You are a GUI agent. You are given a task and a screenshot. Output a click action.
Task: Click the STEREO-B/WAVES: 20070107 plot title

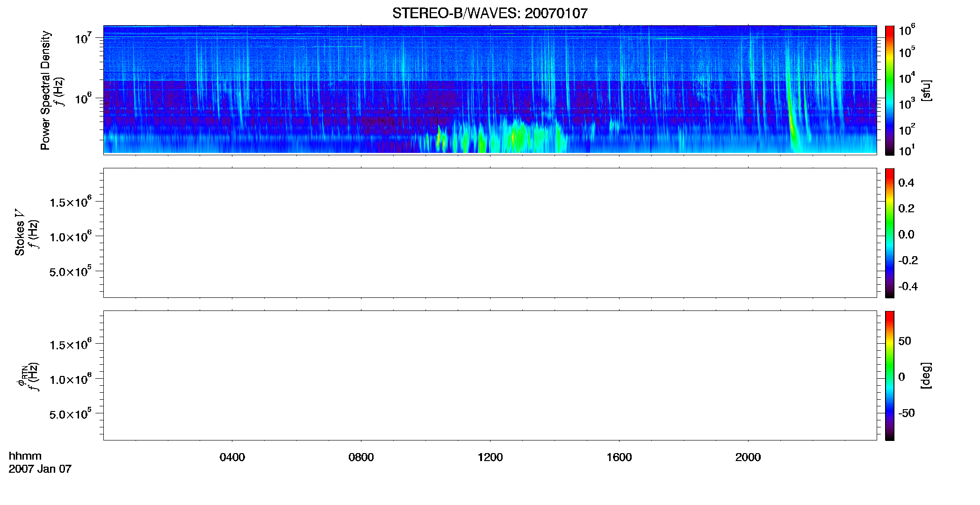point(490,14)
